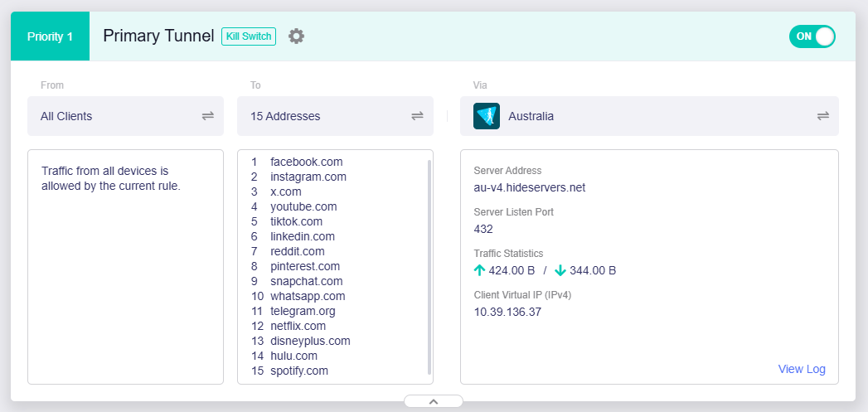Toggle the Kill Switch badge

tap(249, 36)
